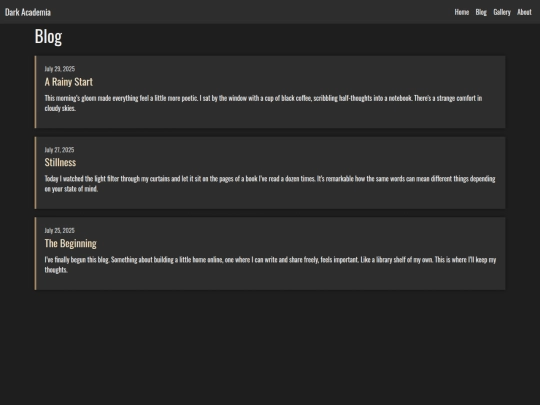Click the tan accent bar of Rainy Start card
Screen dimensions: 540x405
(35, 92)
